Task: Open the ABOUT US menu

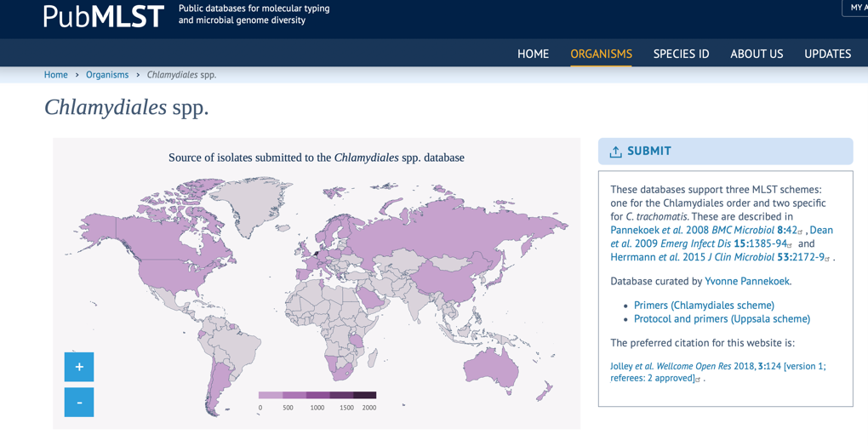Action: [x=756, y=54]
